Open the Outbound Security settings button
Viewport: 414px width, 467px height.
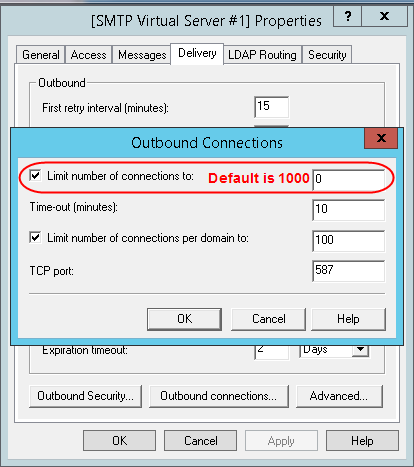coord(85,396)
